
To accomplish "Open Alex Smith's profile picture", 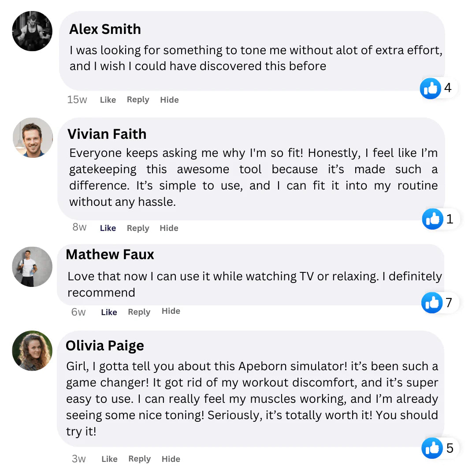I will pyautogui.click(x=32, y=31).
